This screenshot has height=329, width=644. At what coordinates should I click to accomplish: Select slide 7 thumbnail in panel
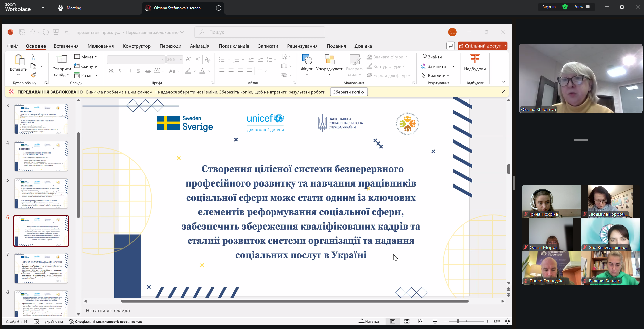pyautogui.click(x=41, y=268)
